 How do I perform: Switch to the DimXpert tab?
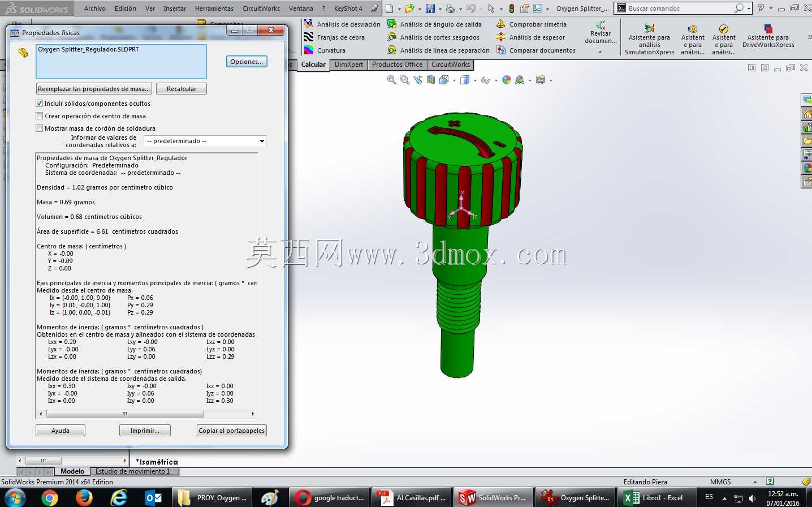tap(349, 65)
